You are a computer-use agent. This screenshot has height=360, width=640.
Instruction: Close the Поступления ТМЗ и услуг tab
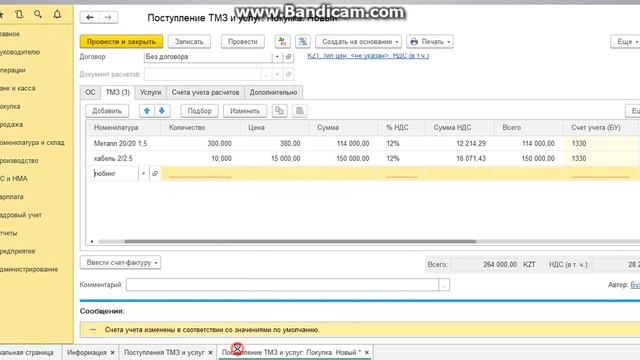coord(210,352)
